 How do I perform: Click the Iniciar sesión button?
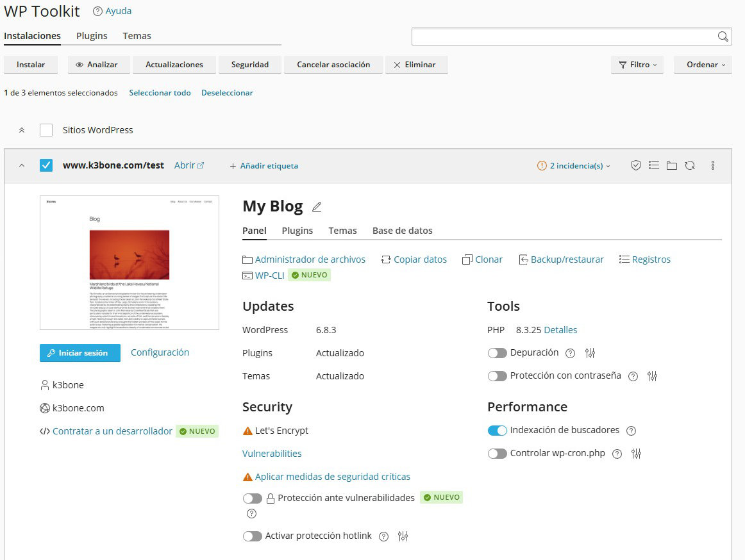(x=80, y=353)
